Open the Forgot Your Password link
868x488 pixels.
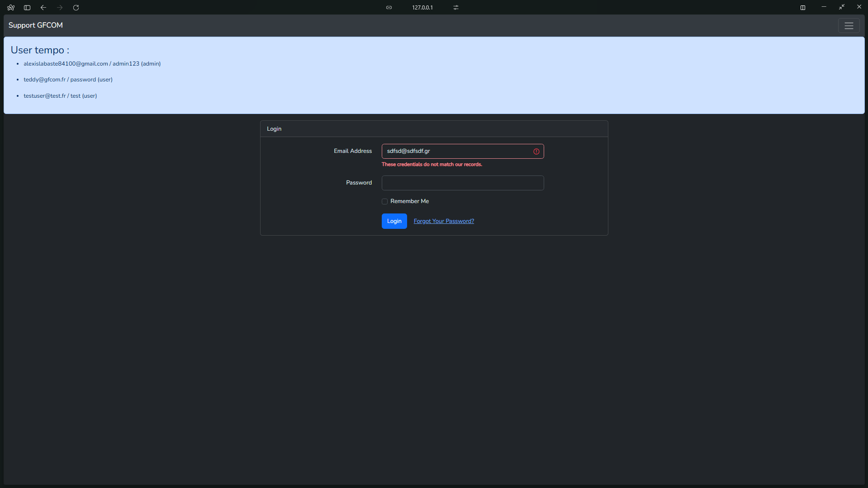pyautogui.click(x=444, y=221)
